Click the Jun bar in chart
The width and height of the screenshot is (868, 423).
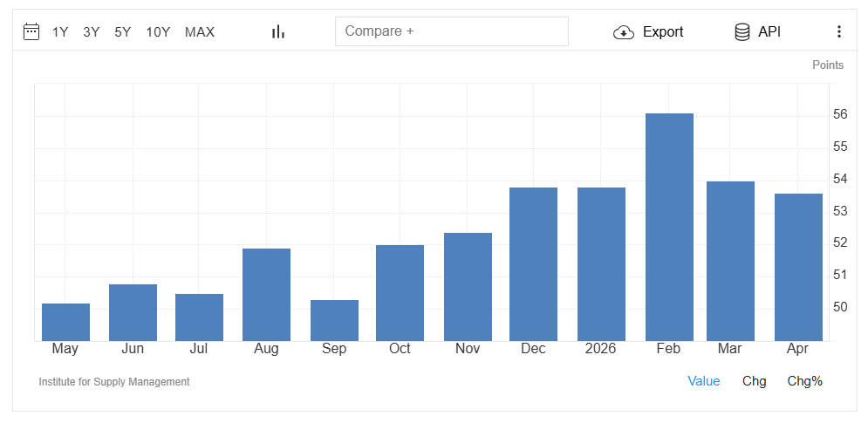click(133, 313)
